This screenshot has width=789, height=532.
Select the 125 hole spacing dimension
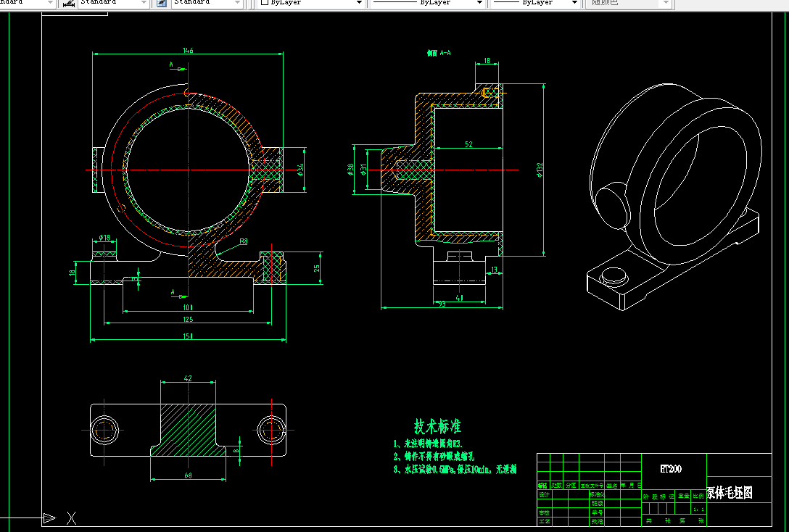(188, 320)
